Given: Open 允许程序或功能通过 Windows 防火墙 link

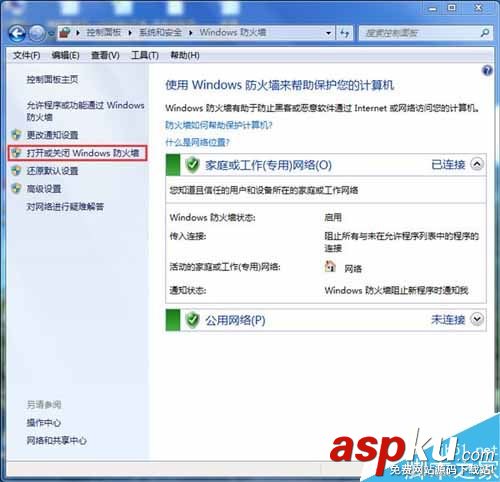Looking at the screenshot, I should [85, 111].
